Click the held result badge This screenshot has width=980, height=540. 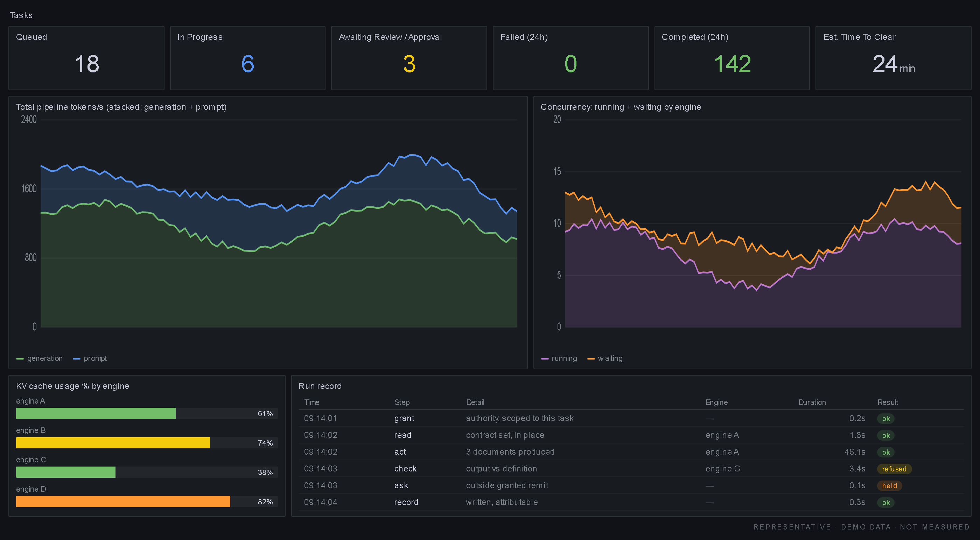pos(889,486)
